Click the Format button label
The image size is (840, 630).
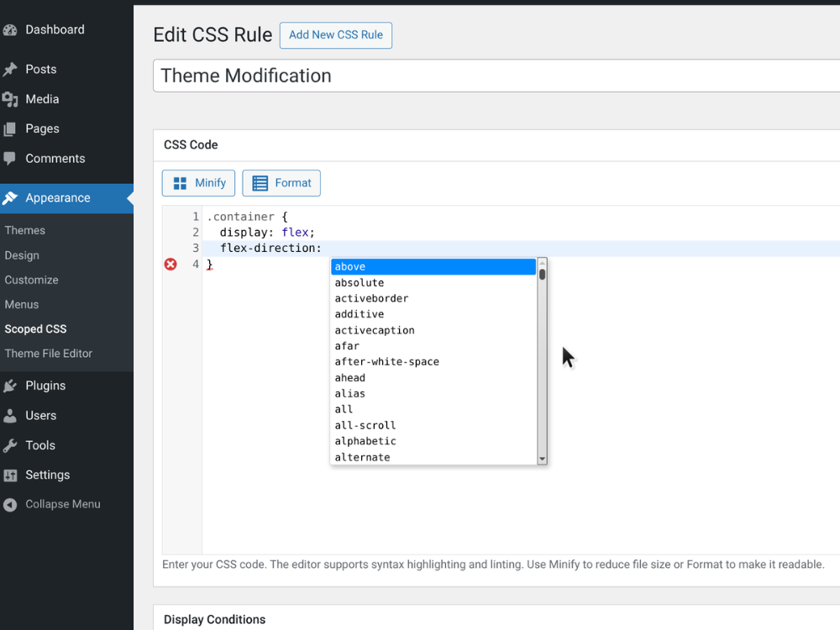tap(293, 182)
